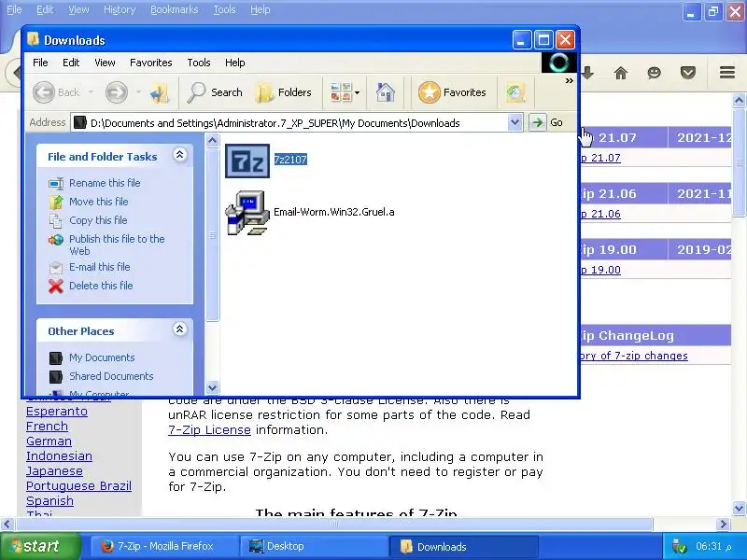The height and width of the screenshot is (560, 747).
Task: Collapse the File and Folder Tasks panel
Action: click(179, 155)
